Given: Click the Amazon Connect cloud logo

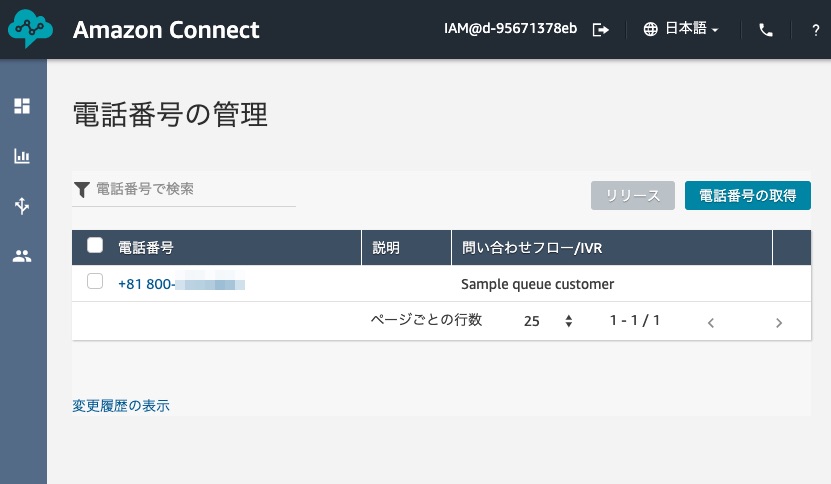Looking at the screenshot, I should pos(30,29).
